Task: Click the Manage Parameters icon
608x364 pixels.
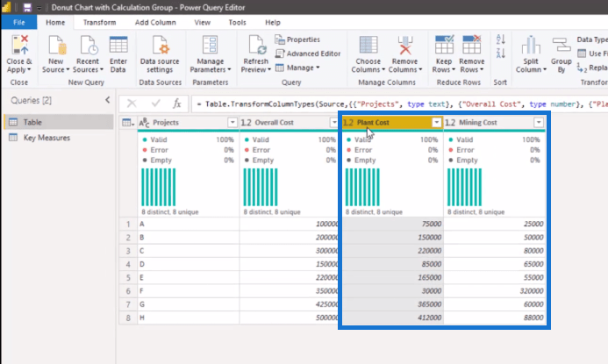Action: click(211, 45)
